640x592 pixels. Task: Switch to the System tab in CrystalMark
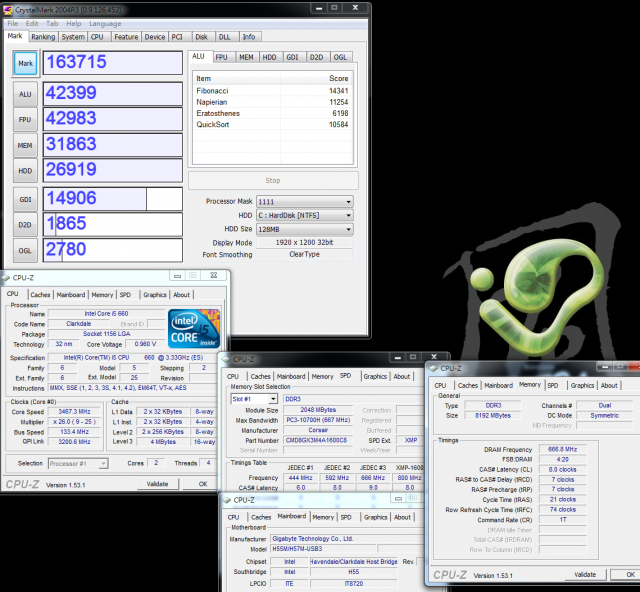point(73,37)
